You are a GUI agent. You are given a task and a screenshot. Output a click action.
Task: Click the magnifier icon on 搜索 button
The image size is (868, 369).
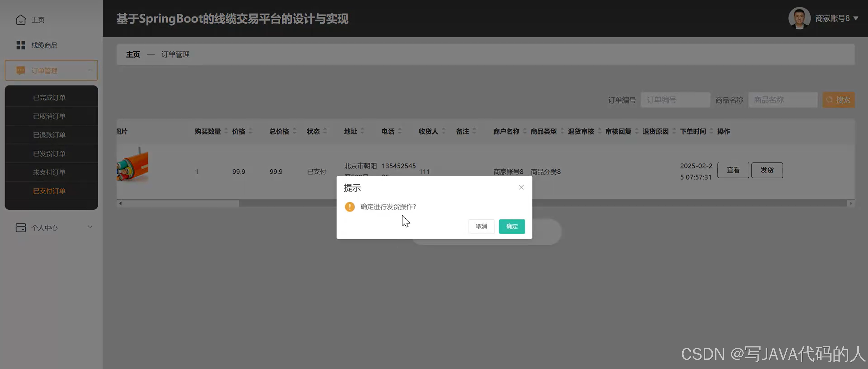[x=830, y=99]
